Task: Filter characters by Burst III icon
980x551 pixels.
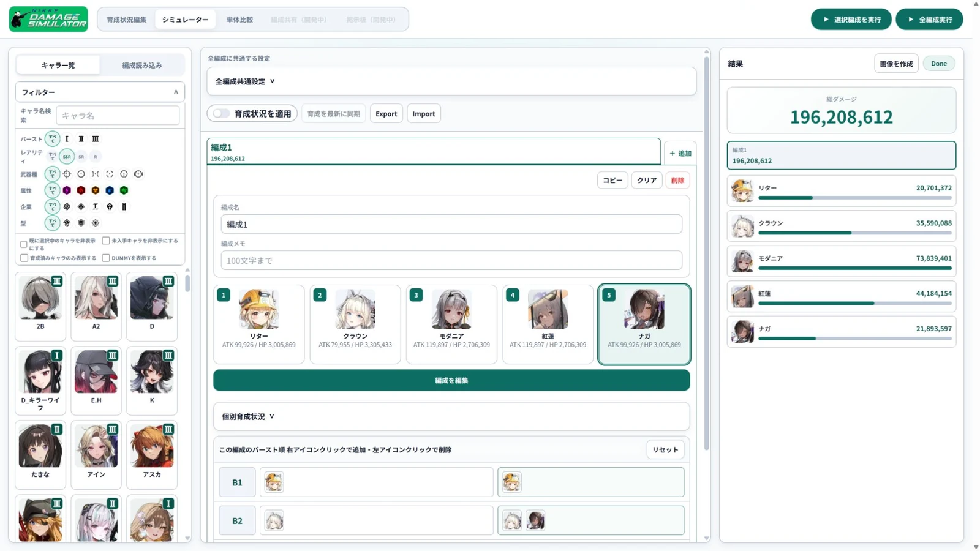Action: coord(96,139)
